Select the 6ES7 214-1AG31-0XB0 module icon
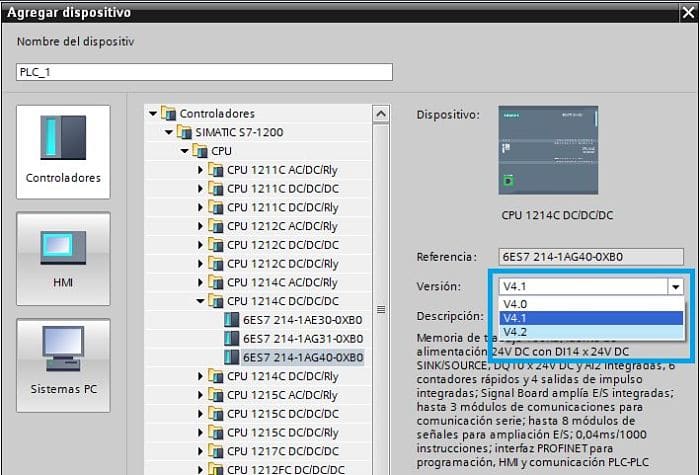 [231, 338]
